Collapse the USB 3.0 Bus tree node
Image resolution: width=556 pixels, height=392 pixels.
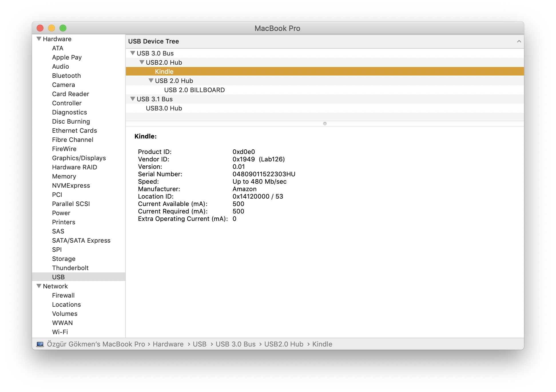(132, 53)
